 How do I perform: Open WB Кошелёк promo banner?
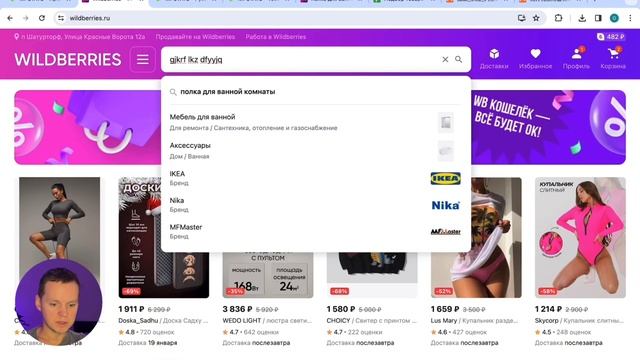click(548, 127)
